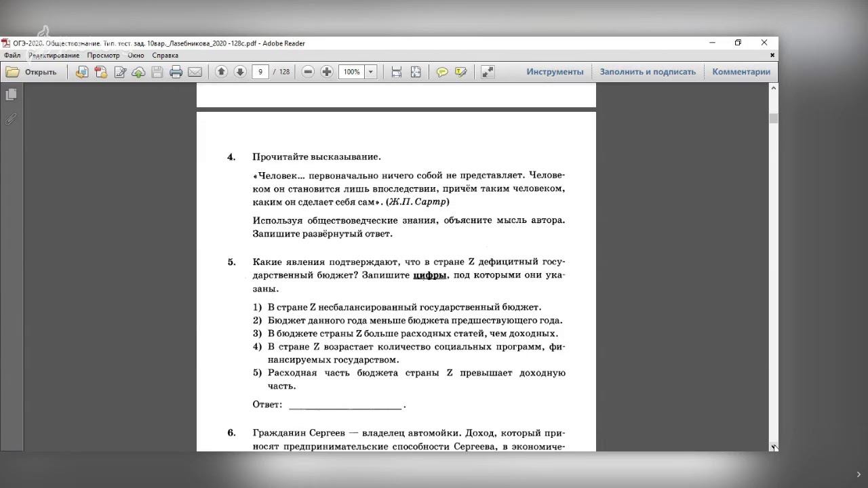Click the chevron arrow at screen bottom right
Screen dimensions: 868x488
(858, 475)
